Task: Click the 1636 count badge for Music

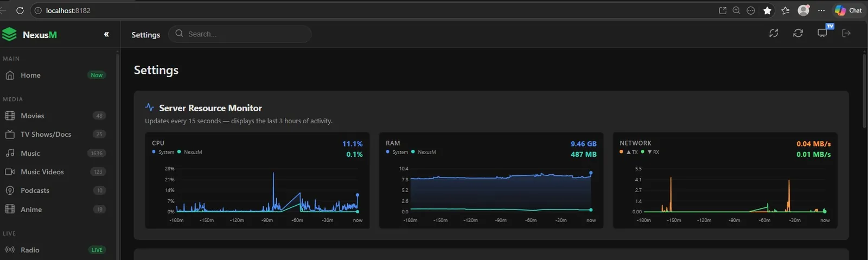Action: click(97, 153)
